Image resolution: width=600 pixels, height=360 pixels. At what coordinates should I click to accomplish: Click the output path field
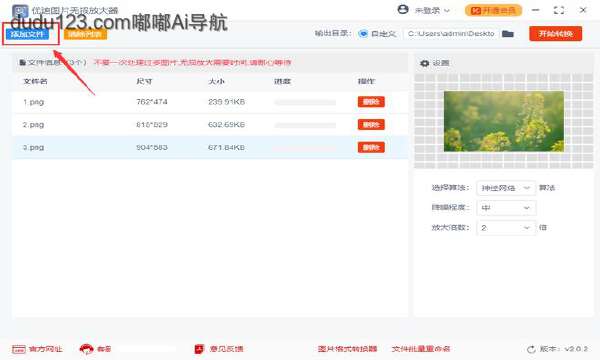pyautogui.click(x=451, y=34)
